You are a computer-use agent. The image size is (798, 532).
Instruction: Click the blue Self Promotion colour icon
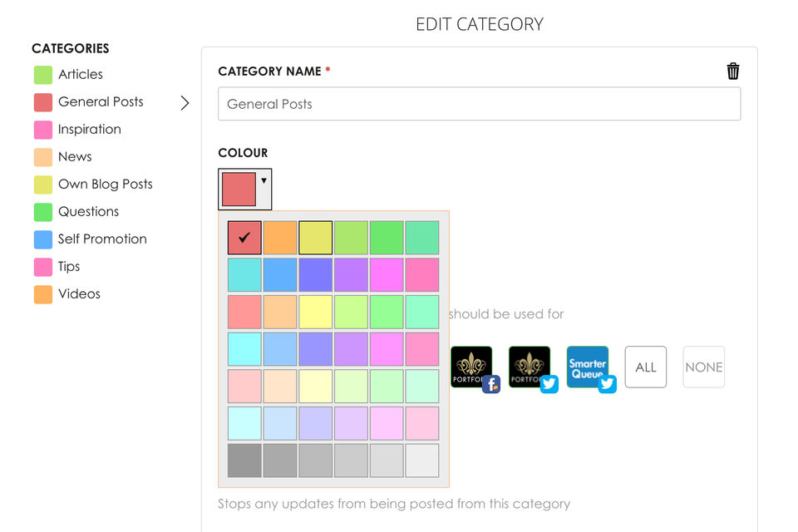pos(43,239)
